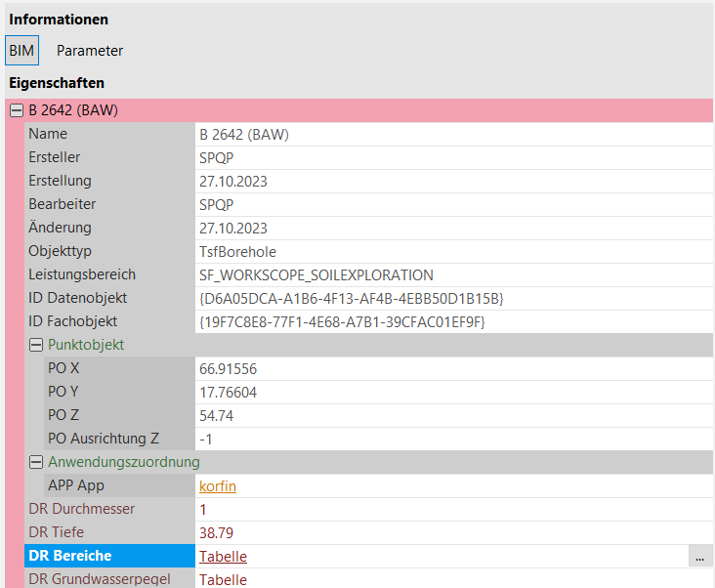Collapse the B 2642 (BAW) group
The width and height of the screenshot is (715, 588).
coord(17,110)
